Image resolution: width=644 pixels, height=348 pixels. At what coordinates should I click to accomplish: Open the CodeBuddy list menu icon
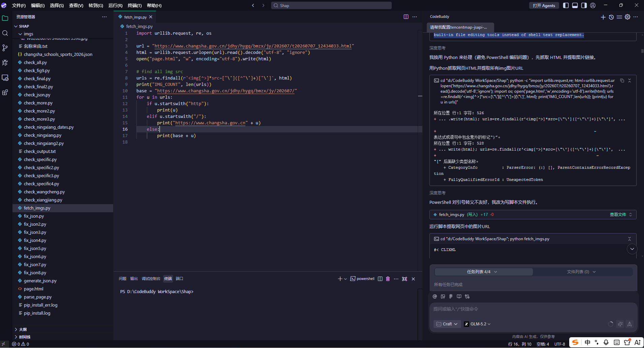619,17
